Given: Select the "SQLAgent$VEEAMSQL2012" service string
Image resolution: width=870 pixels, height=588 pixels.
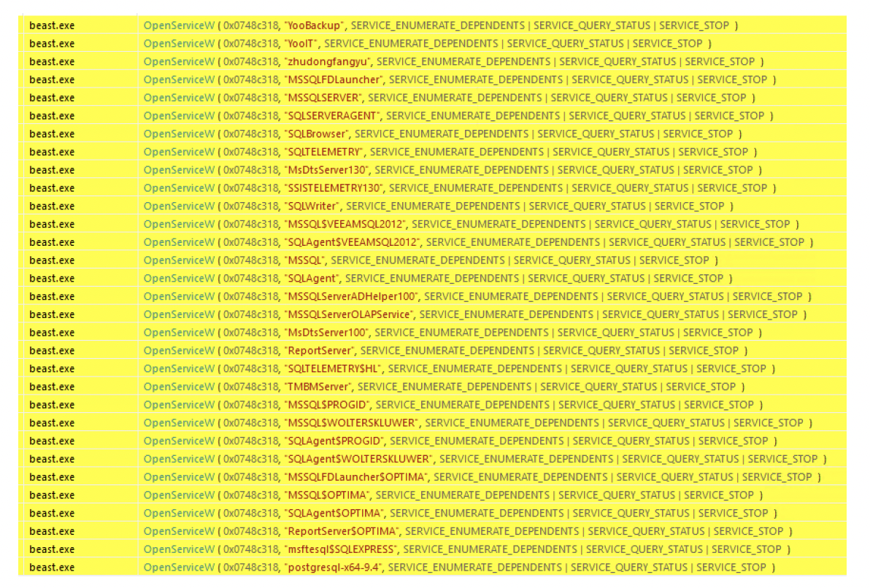Looking at the screenshot, I should pyautogui.click(x=353, y=242).
